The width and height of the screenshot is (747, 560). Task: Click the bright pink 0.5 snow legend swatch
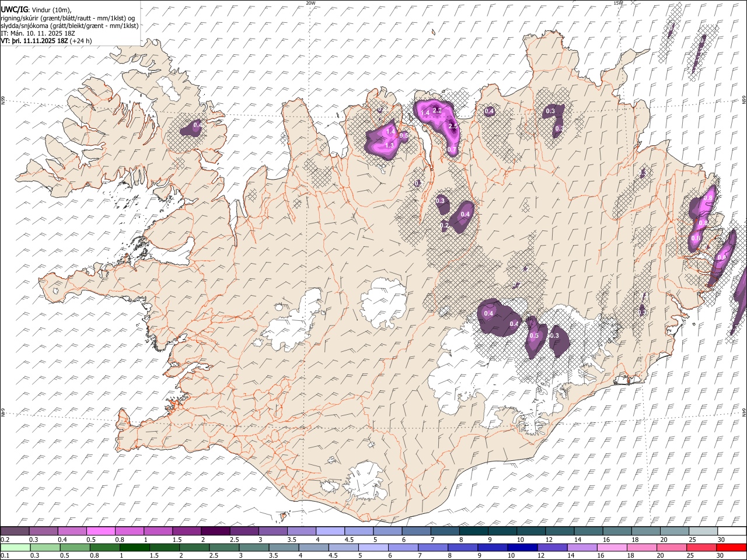(100, 531)
